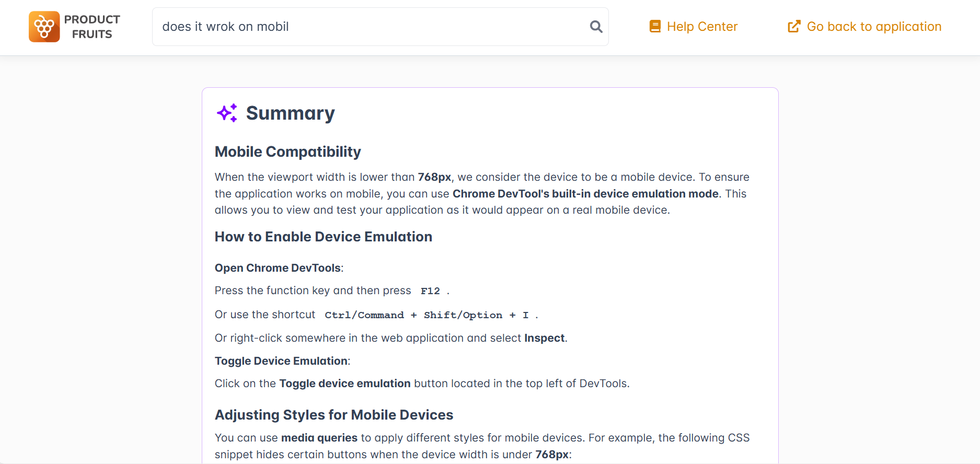Click the bold "media queries" text

[319, 438]
